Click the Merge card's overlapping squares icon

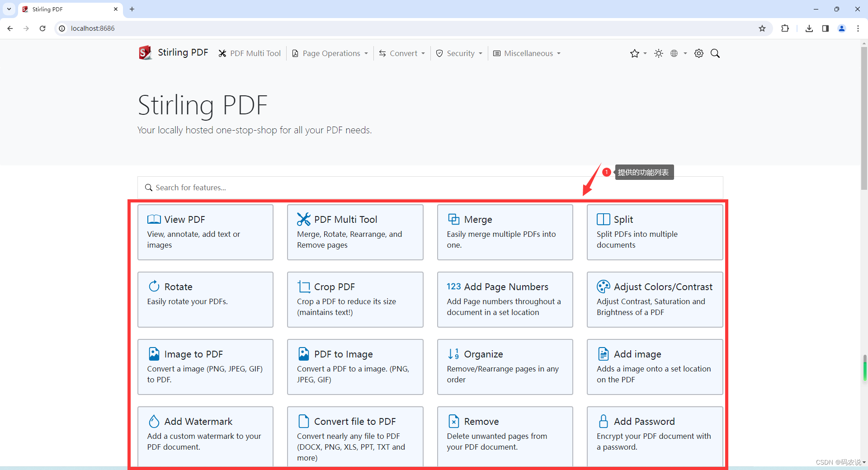(454, 219)
